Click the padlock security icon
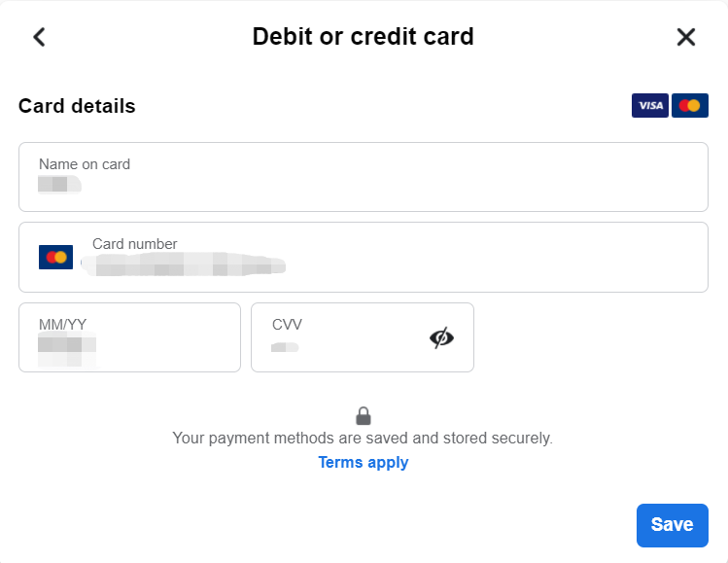The height and width of the screenshot is (563, 728). click(363, 416)
